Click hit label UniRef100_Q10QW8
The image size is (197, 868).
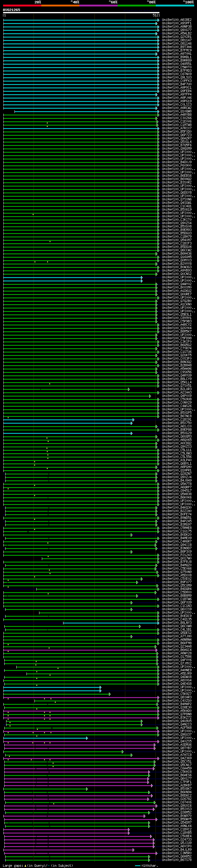click(177, 111)
